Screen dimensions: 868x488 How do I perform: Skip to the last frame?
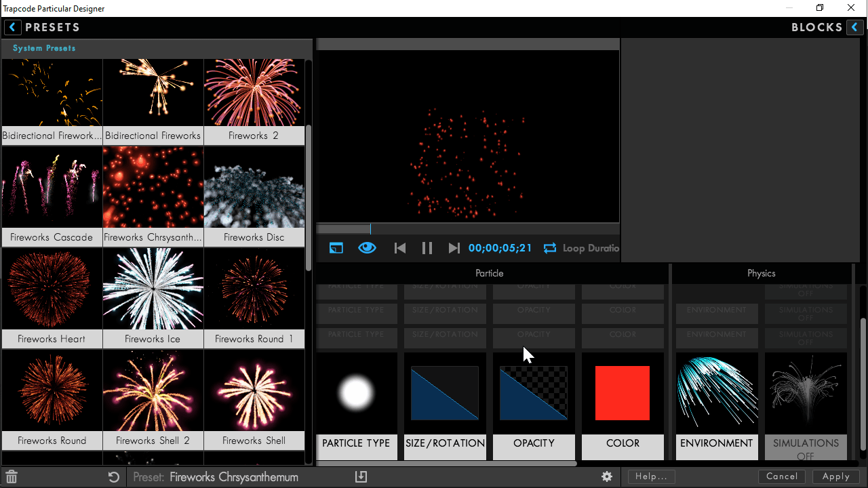pyautogui.click(x=454, y=248)
